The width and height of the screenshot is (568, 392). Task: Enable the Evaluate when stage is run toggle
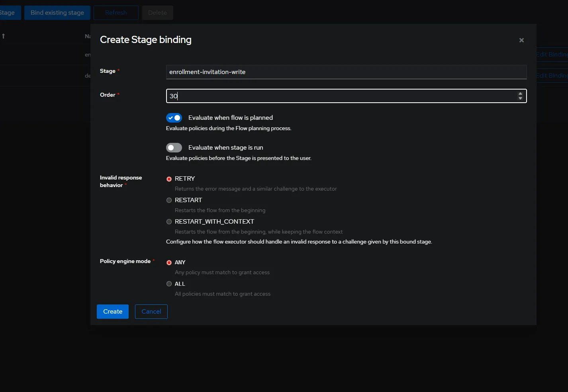[x=174, y=148]
